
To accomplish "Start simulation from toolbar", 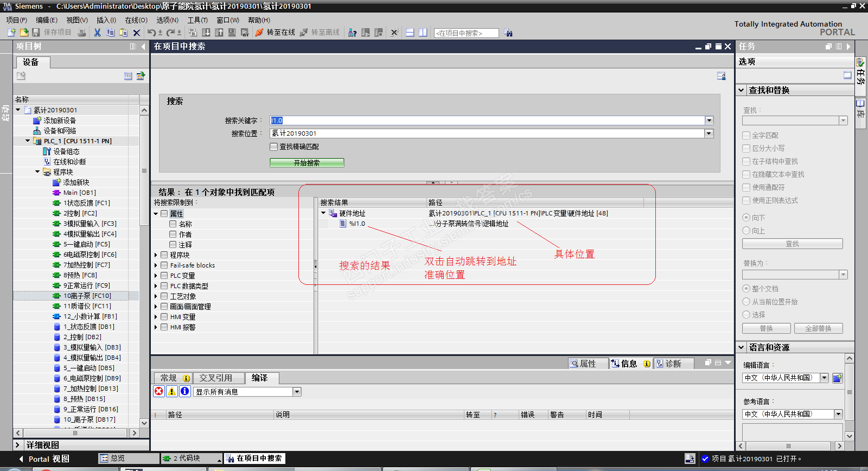I will [x=232, y=33].
